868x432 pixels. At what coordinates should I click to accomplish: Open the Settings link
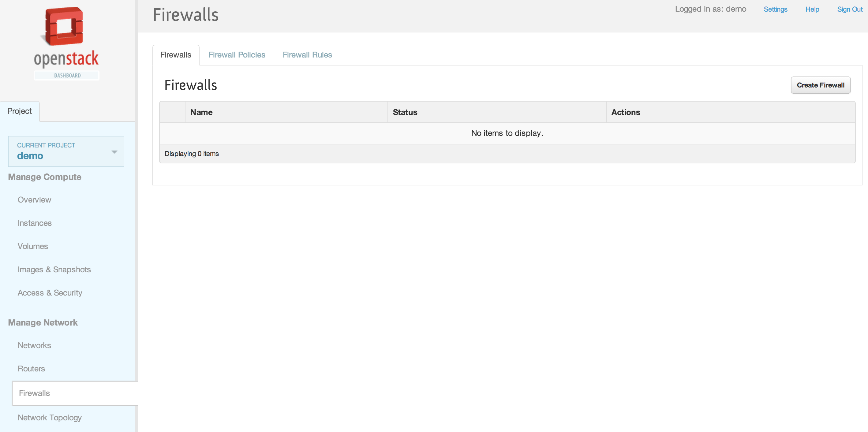point(775,9)
